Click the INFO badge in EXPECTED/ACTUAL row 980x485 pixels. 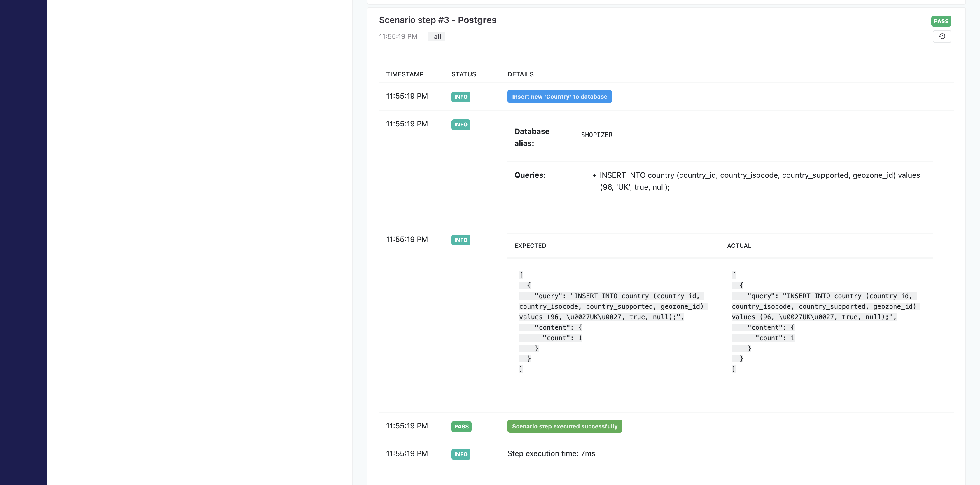[x=461, y=240]
